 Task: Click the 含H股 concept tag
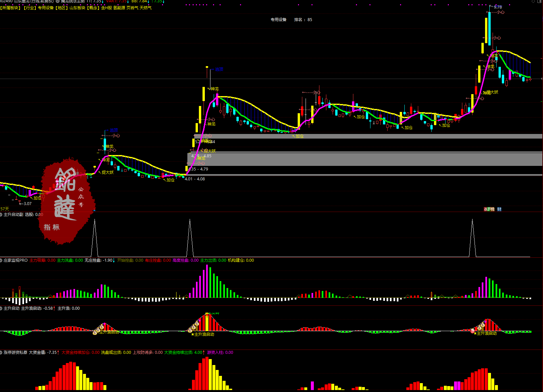click(106, 8)
